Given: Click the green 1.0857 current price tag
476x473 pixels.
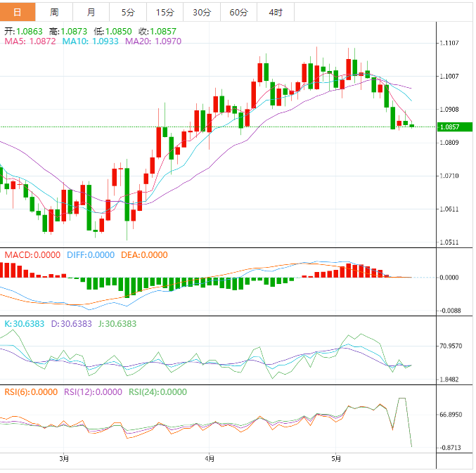Looking at the screenshot, I should tap(449, 127).
